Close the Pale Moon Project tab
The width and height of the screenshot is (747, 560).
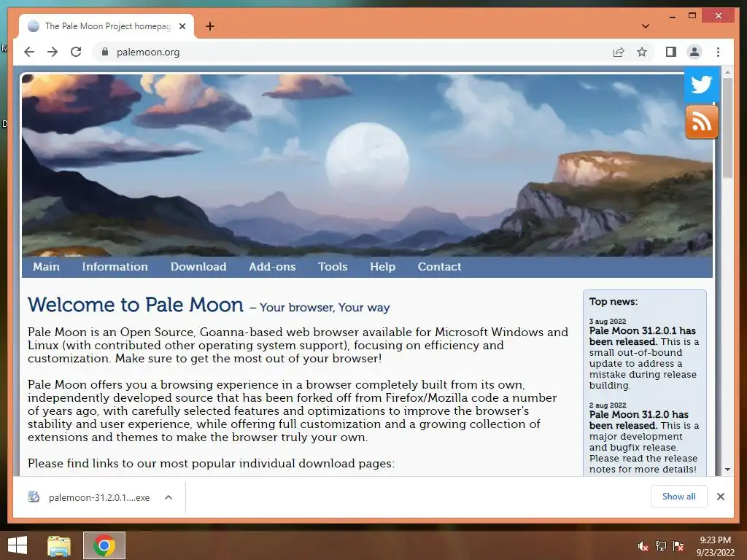(182, 26)
